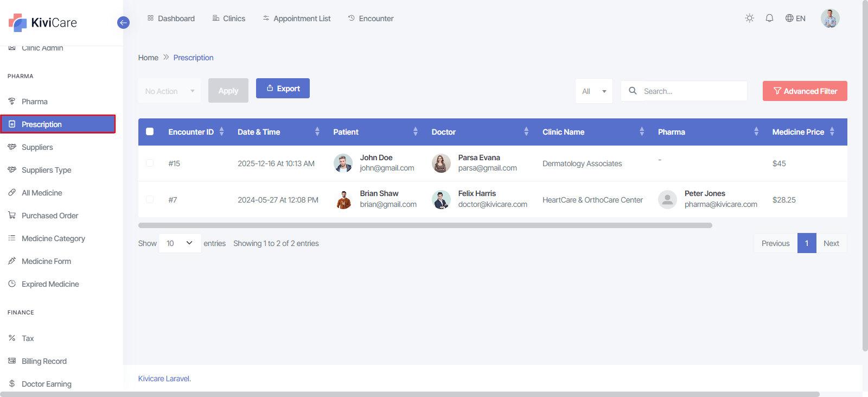Click the KiviCare logo
Image resolution: width=868 pixels, height=397 pixels.
pyautogui.click(x=43, y=23)
